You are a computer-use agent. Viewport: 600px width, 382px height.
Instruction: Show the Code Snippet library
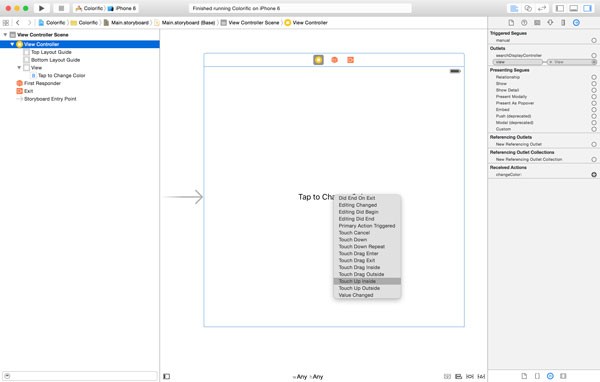point(537,376)
